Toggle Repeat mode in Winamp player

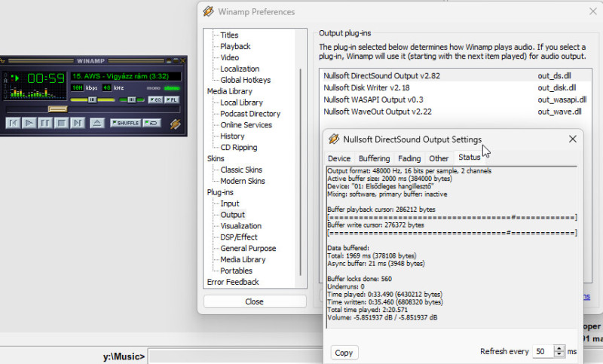[x=152, y=123]
